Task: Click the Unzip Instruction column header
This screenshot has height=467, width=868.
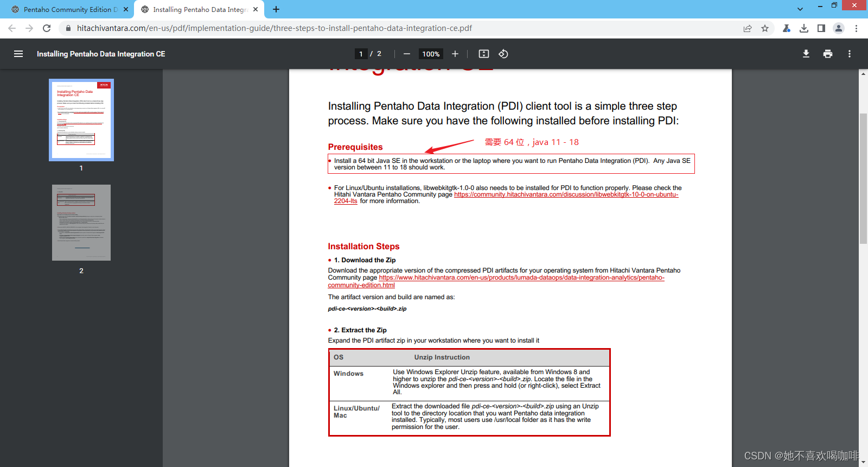Action: pyautogui.click(x=442, y=357)
